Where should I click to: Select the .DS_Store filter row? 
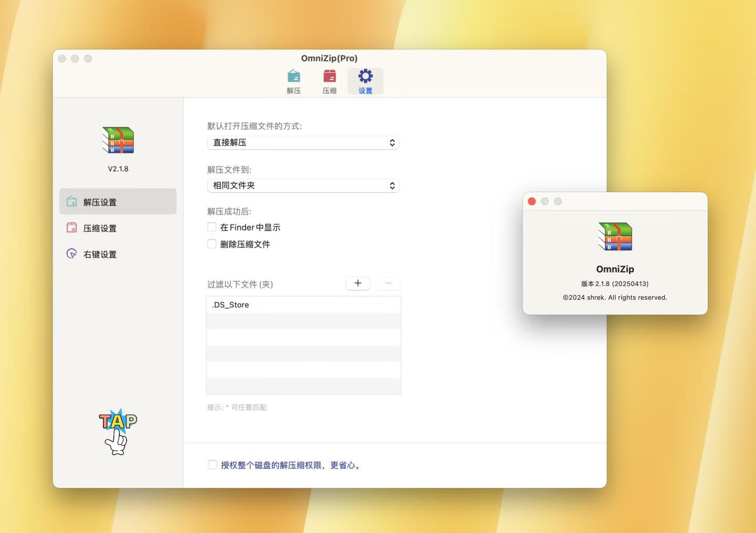coord(303,305)
